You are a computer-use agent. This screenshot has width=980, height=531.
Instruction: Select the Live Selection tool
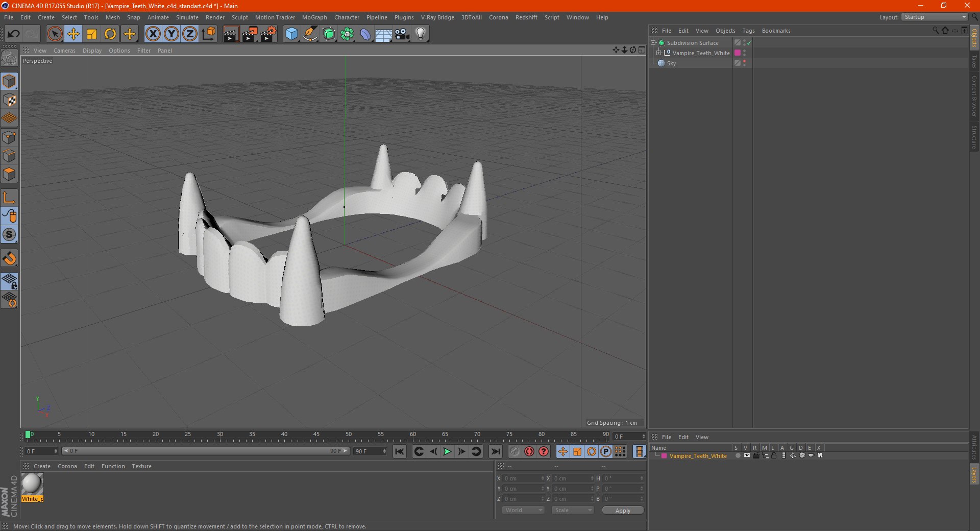pos(55,34)
